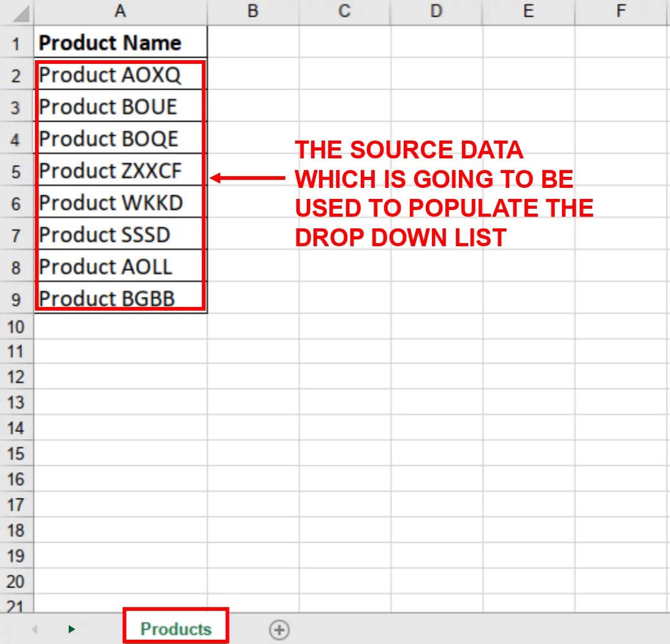Select row 7 header
670x644 pixels.
click(x=16, y=235)
